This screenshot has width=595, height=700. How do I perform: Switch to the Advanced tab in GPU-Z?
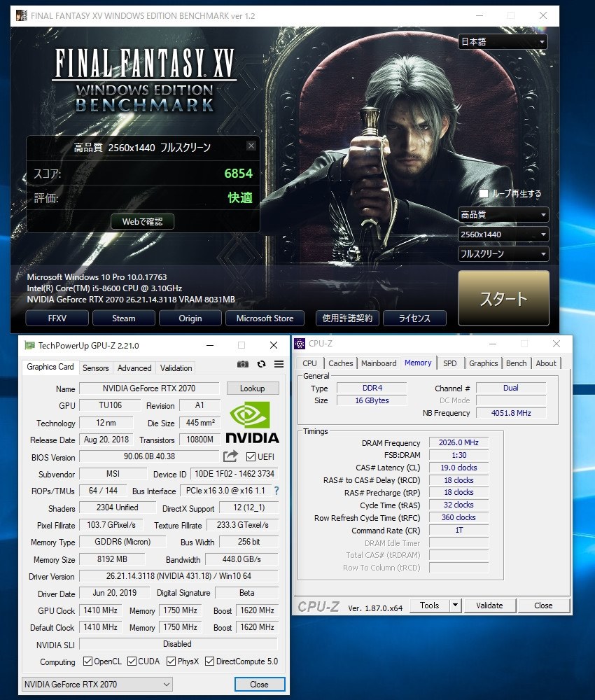point(134,368)
